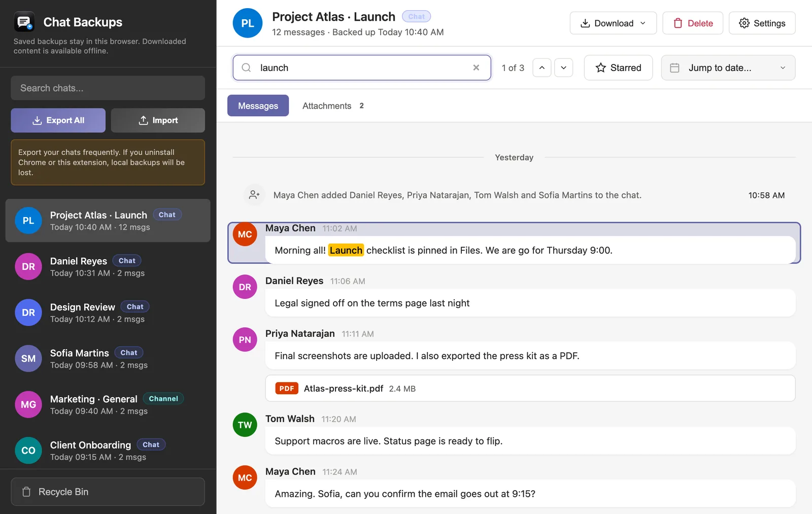Click the launch message search field
812x514 pixels.
(x=361, y=67)
